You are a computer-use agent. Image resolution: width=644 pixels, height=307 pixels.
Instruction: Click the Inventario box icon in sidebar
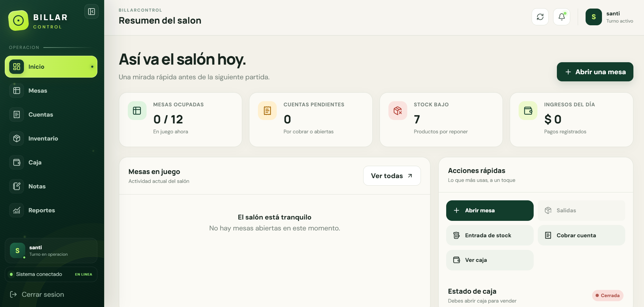[17, 138]
